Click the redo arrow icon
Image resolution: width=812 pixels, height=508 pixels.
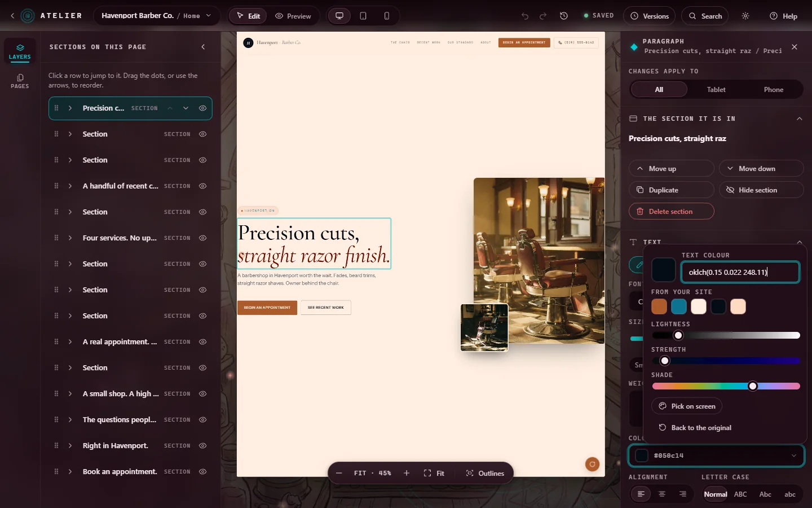coord(543,16)
